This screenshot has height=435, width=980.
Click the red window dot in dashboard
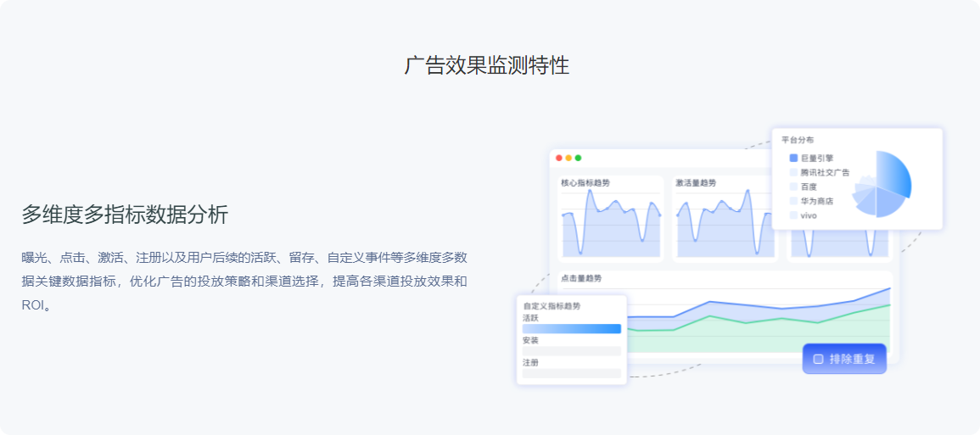559,158
